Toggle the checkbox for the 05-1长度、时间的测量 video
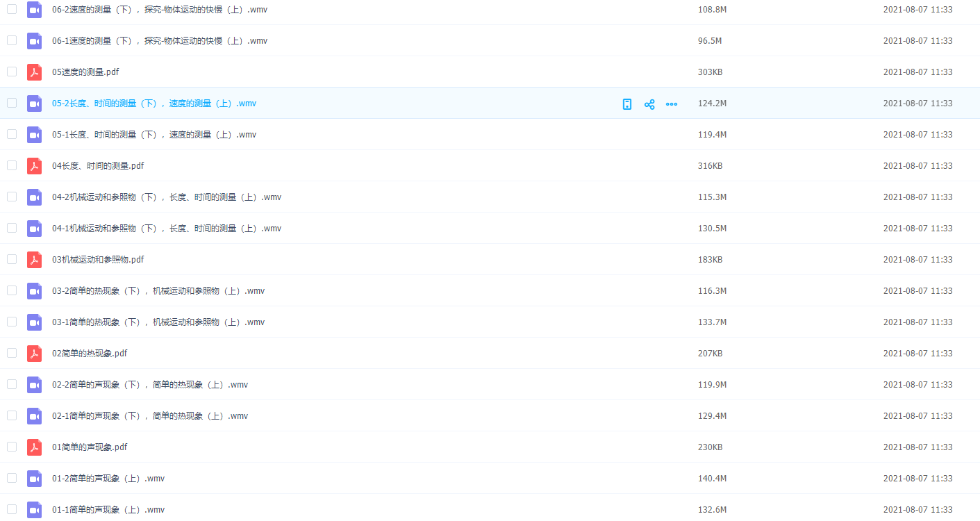The width and height of the screenshot is (980, 521). [x=12, y=134]
